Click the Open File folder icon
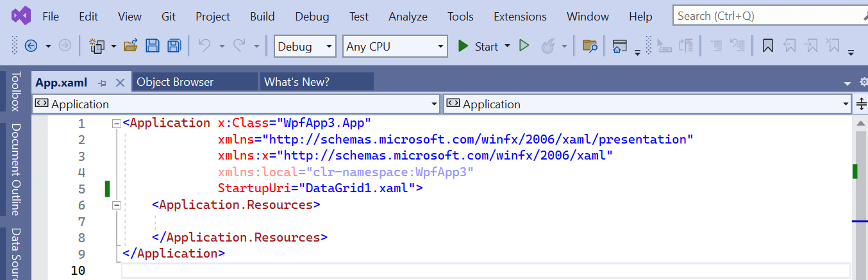The width and height of the screenshot is (868, 280). click(x=131, y=46)
